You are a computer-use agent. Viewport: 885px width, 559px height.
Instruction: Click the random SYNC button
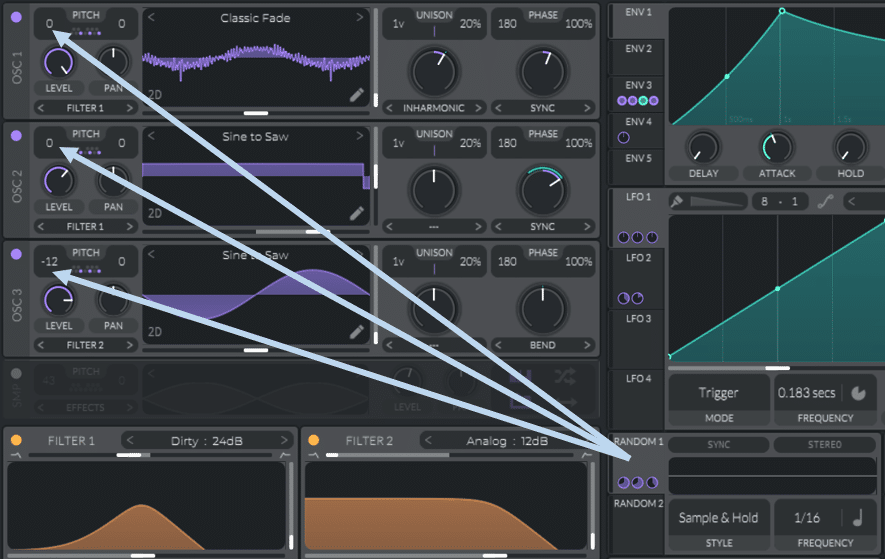[x=718, y=444]
